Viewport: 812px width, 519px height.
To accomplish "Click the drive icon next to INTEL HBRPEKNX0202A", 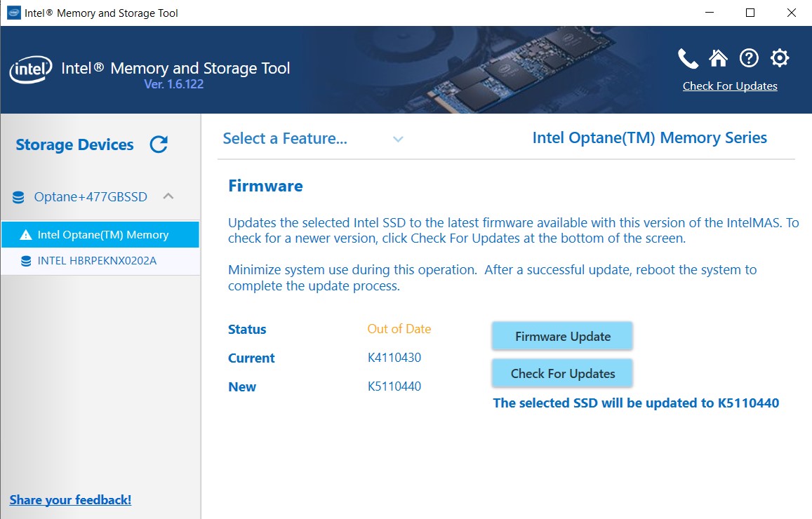I will click(x=27, y=259).
